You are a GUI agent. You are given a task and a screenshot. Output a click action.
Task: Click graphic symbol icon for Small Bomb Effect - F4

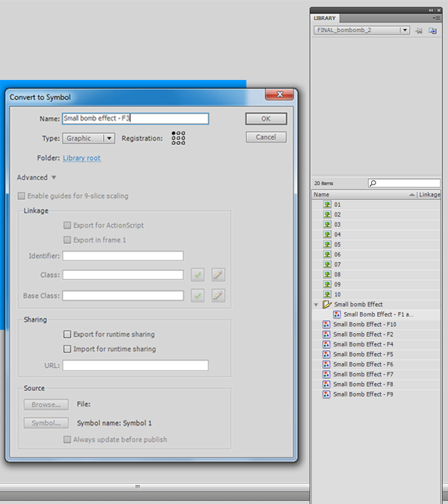[x=326, y=344]
